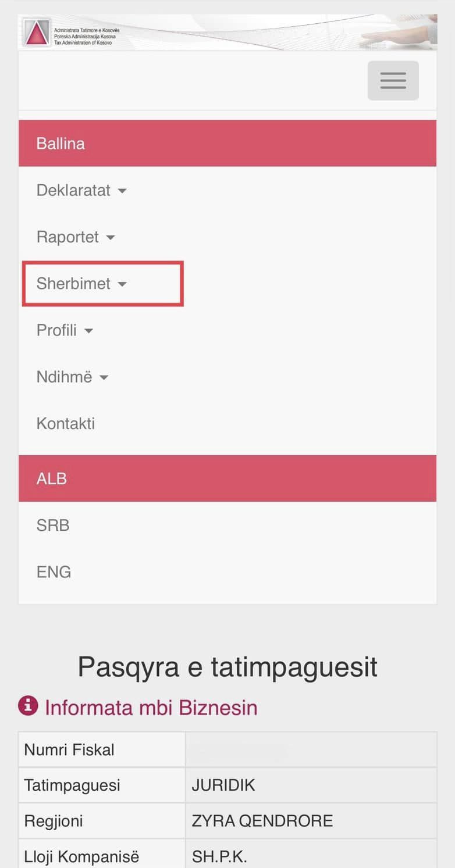Click the header banner image
Image resolution: width=455 pixels, height=868 pixels.
[x=291, y=33]
